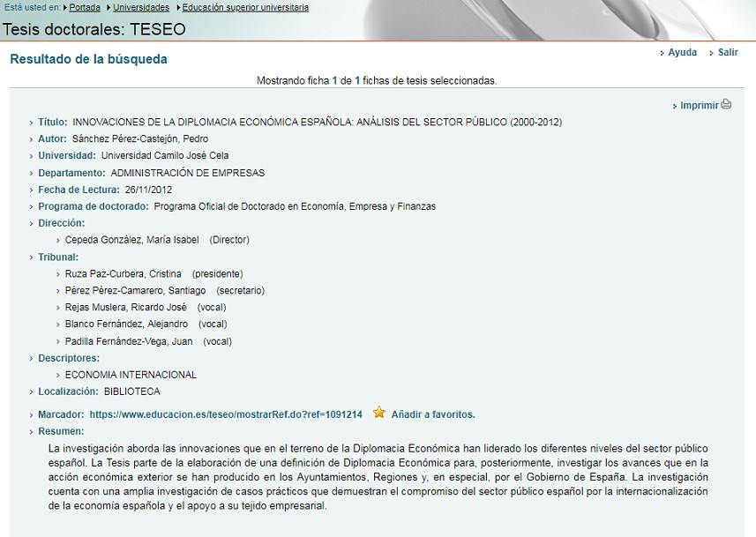
Task: Click Programa Oficial de Doctorado en Economía text
Action: 295,206
